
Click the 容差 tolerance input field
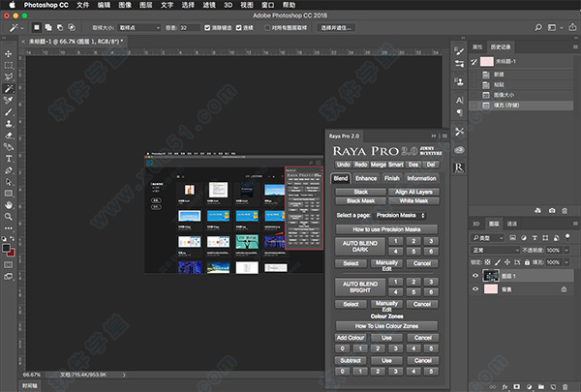[190, 28]
